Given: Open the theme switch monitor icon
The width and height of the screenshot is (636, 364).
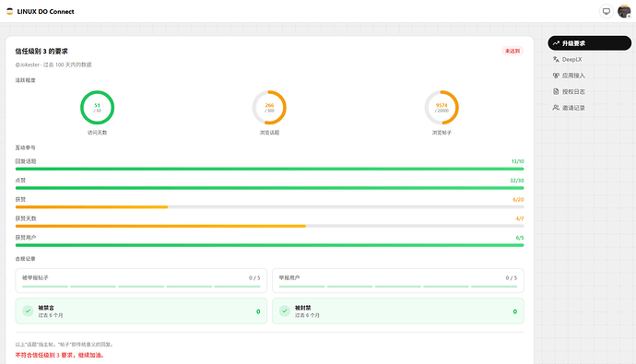Looking at the screenshot, I should point(606,11).
